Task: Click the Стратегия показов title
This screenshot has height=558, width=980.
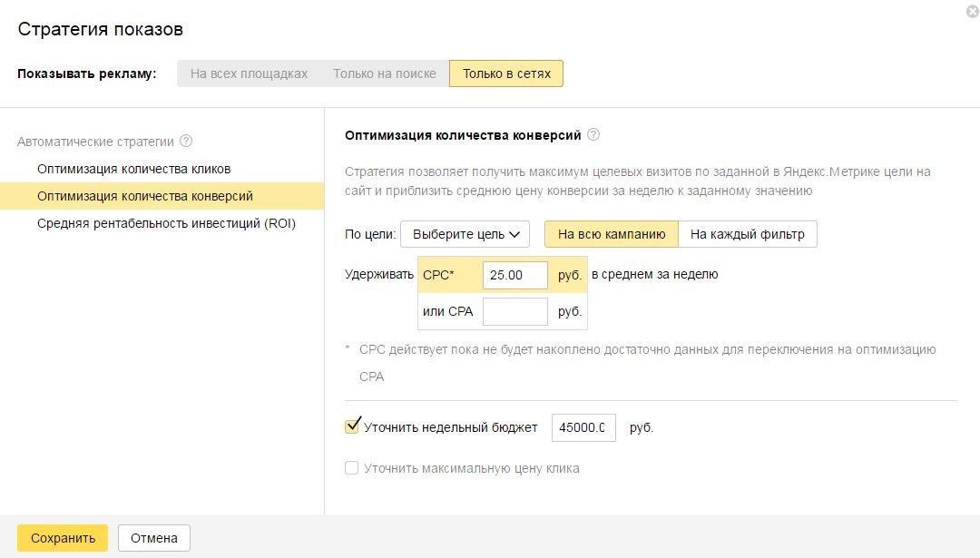Action: point(101,29)
